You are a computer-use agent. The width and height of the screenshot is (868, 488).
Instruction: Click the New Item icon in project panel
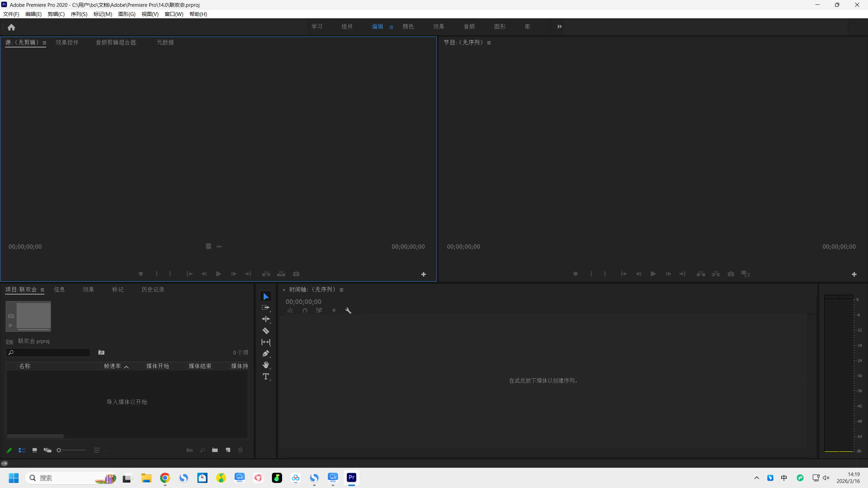(x=228, y=450)
